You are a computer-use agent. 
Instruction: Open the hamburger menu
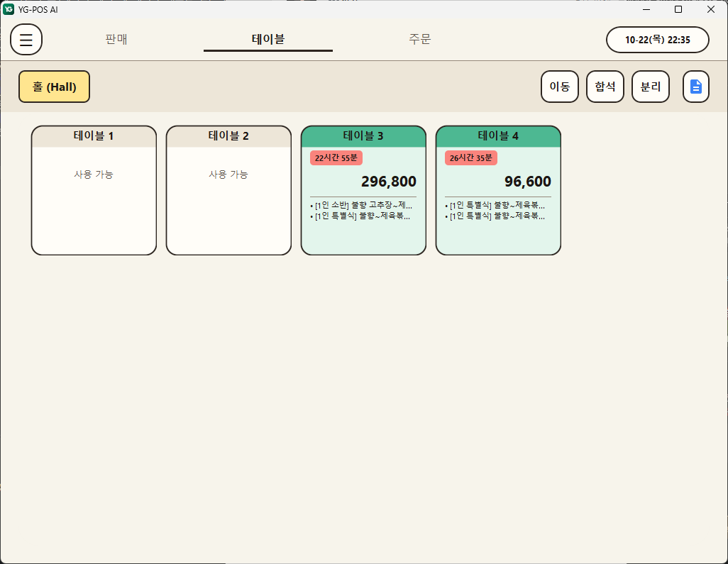click(26, 40)
